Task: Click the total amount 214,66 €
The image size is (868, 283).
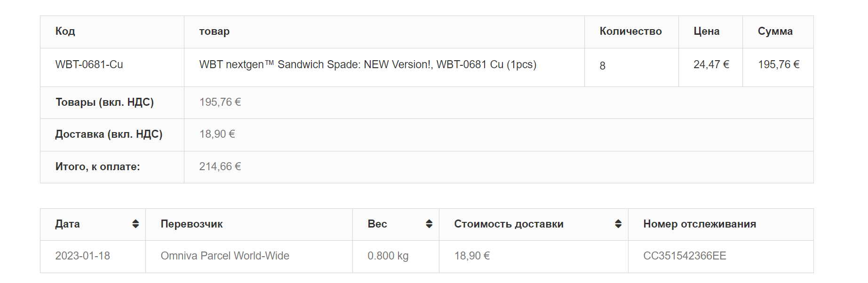Action: click(220, 166)
